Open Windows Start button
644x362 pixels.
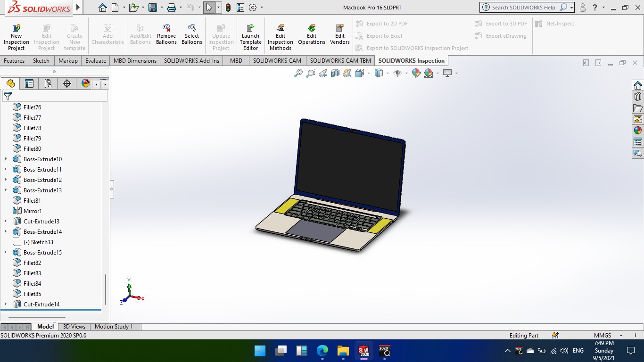pos(260,351)
